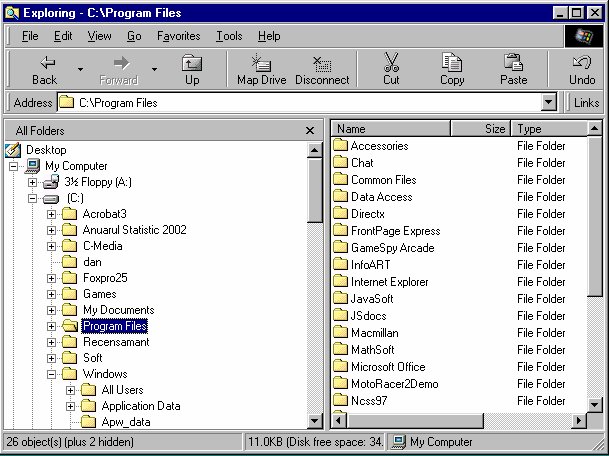
Task: Open the Edit menu
Action: point(63,36)
